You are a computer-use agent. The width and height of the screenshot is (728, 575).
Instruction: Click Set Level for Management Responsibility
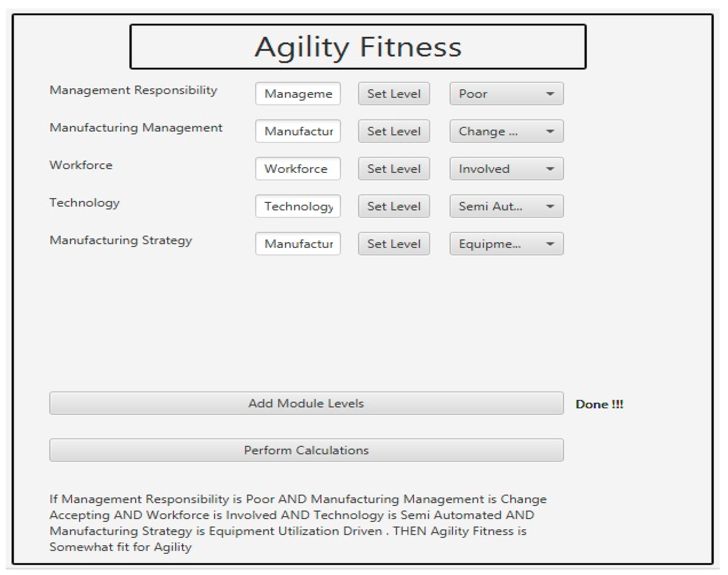click(393, 94)
